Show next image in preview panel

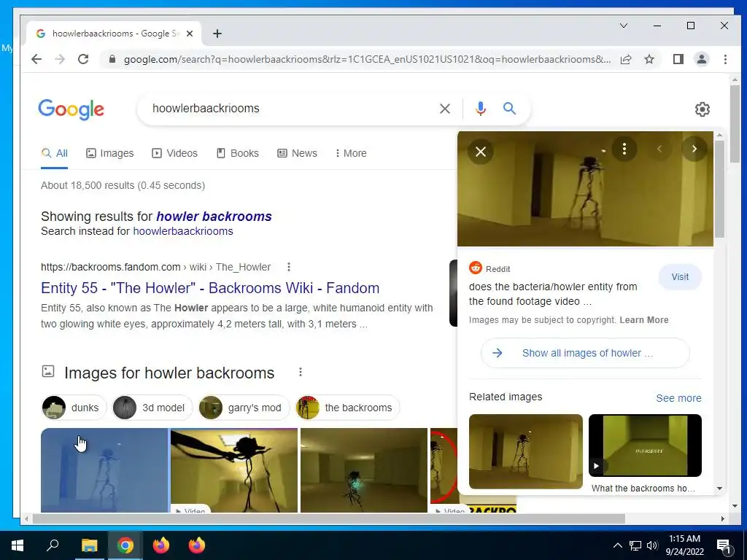pyautogui.click(x=694, y=149)
